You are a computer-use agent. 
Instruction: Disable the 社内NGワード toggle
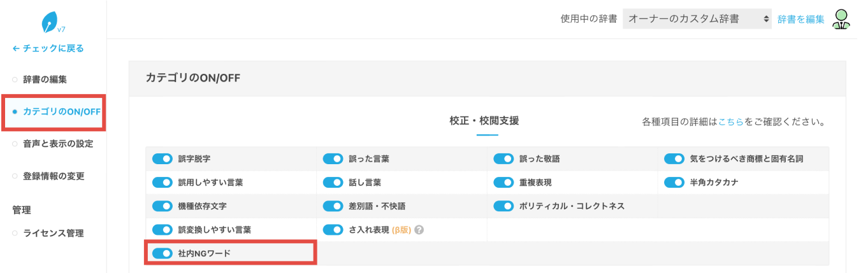coord(163,253)
